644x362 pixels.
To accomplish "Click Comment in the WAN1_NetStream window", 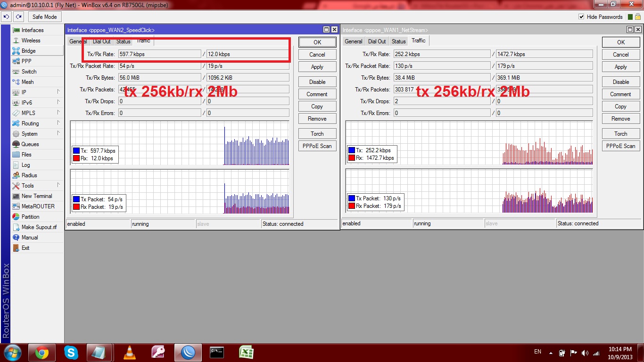I will coord(621,94).
